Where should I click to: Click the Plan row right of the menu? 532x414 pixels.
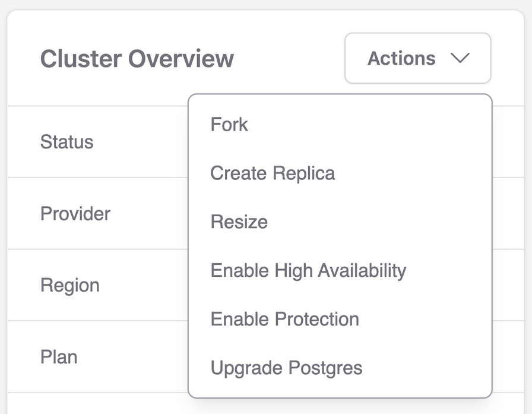click(508, 357)
